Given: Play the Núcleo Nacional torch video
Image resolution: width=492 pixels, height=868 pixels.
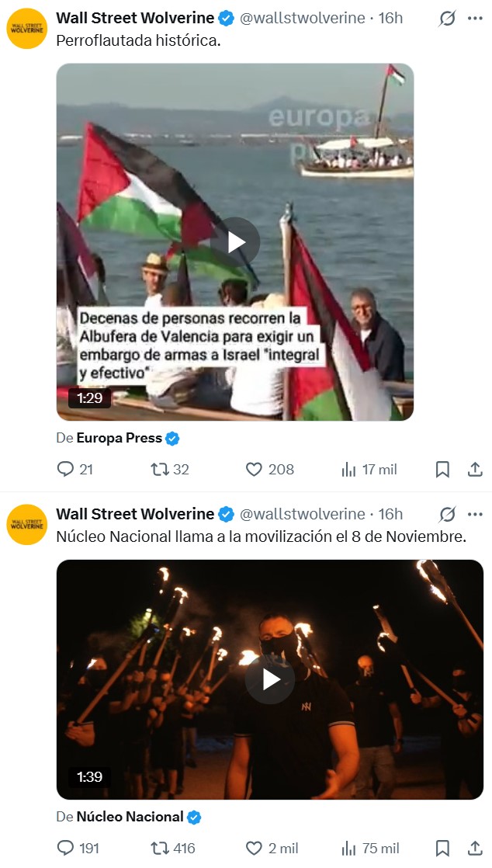Looking at the screenshot, I should (x=270, y=679).
